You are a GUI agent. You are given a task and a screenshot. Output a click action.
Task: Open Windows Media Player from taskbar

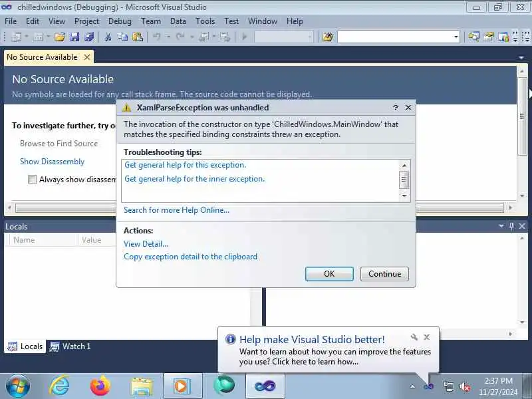(183, 386)
